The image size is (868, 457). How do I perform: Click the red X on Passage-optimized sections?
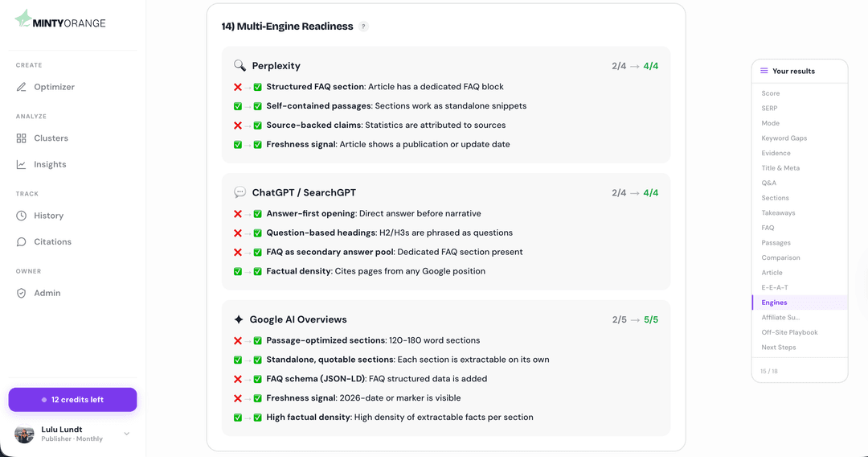237,340
